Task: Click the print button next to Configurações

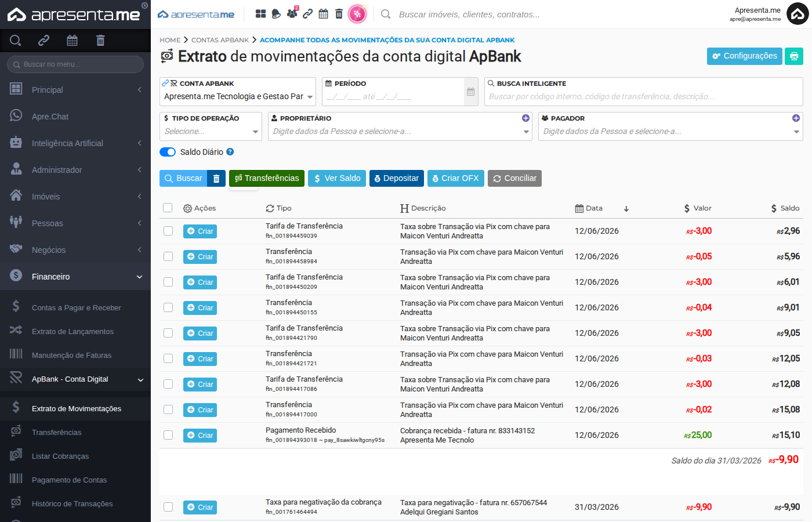Action: [x=794, y=56]
